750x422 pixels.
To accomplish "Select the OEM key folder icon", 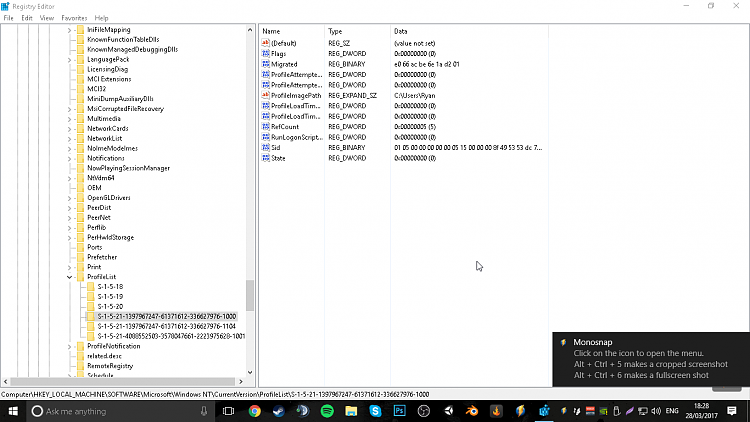I will point(80,188).
